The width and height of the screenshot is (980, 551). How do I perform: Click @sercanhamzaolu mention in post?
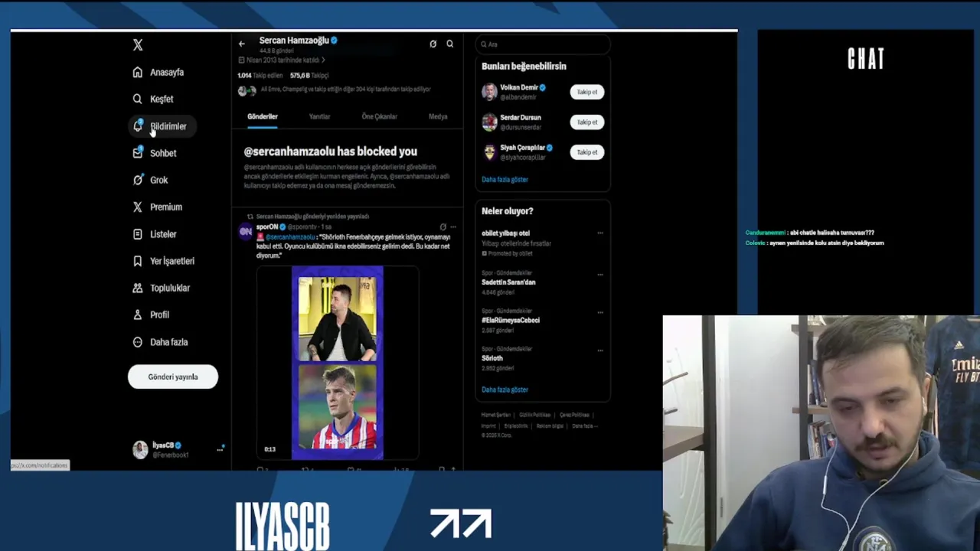click(290, 237)
